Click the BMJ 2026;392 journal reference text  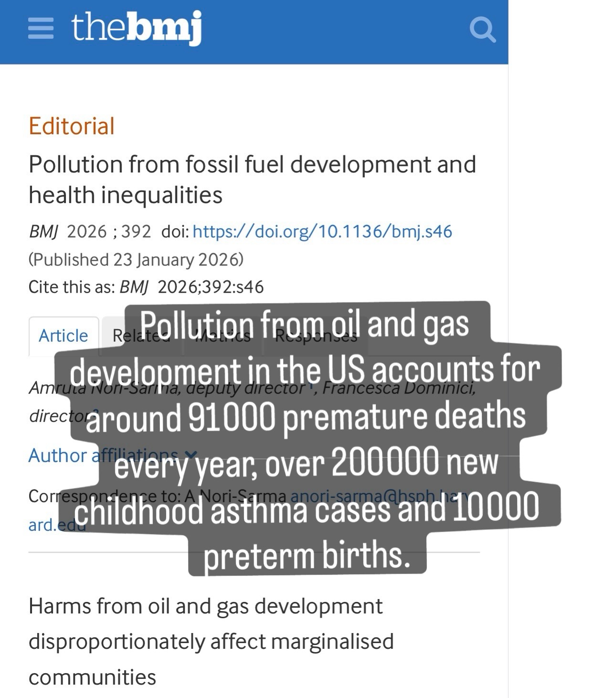[x=90, y=232]
